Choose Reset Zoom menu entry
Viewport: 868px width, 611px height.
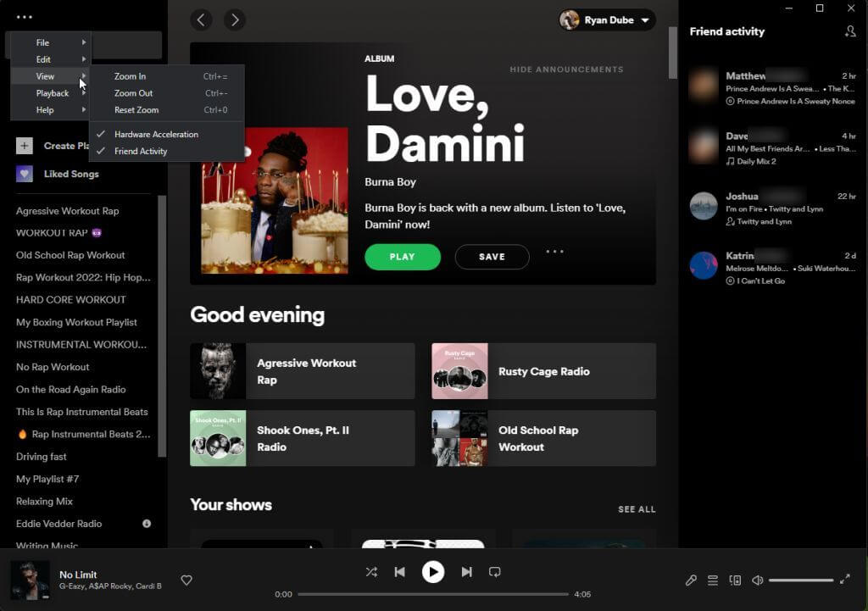pyautogui.click(x=136, y=110)
